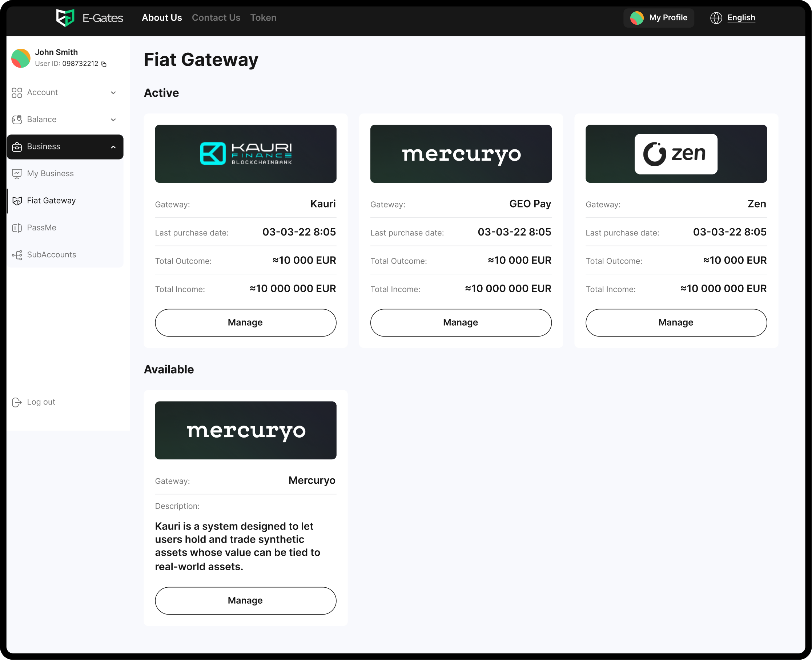Copy the User ID with the copy icon
The image size is (812, 660).
[103, 64]
